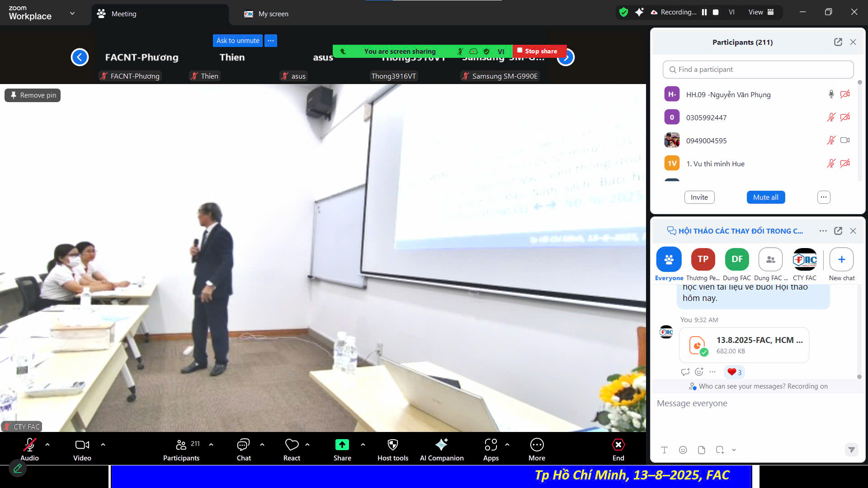Click the send message arrow icon
The height and width of the screenshot is (488, 868).
[x=851, y=450]
